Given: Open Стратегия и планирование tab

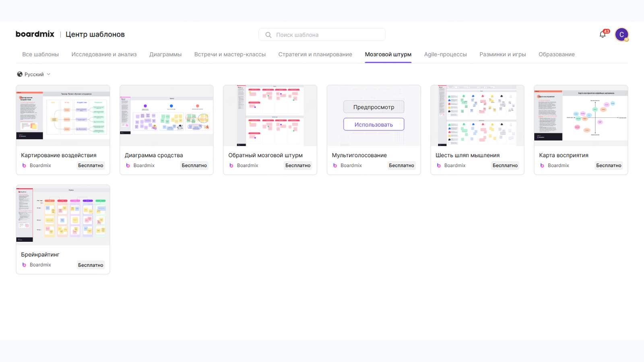Looking at the screenshot, I should (315, 55).
